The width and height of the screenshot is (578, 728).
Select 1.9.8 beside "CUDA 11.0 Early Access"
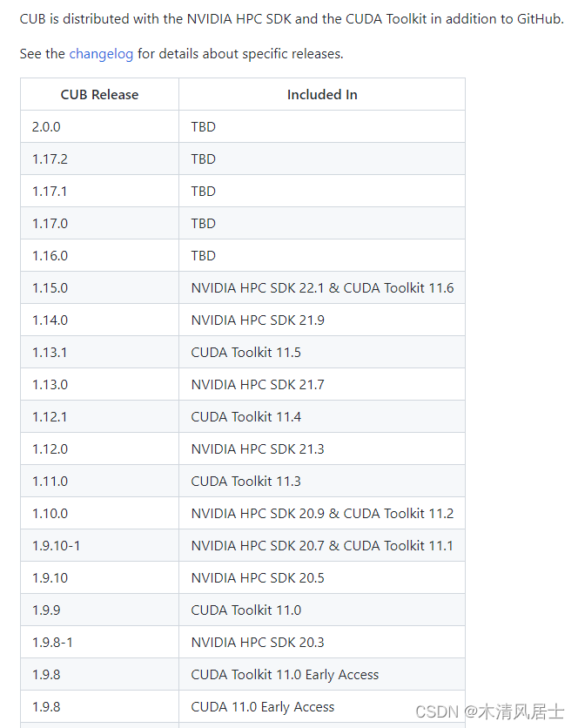pyautogui.click(x=99, y=706)
